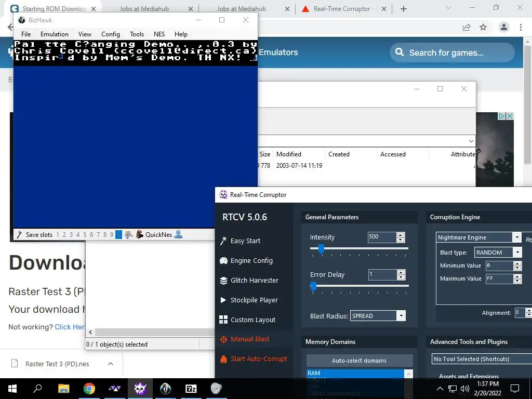Open Real-Time Corruptor from the taskbar
Screen dimensions: 532x399
pyautogui.click(x=140, y=389)
